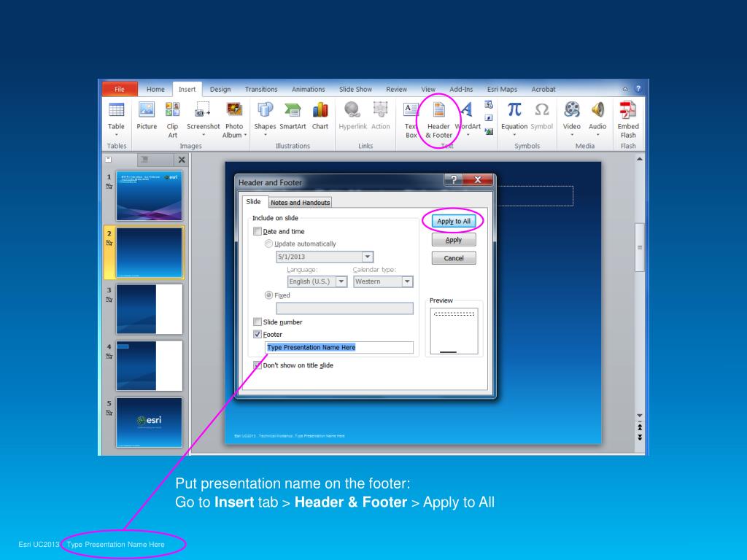747x560 pixels.
Task: Expand the Photo Album dropdown arrow
Action: (245, 135)
